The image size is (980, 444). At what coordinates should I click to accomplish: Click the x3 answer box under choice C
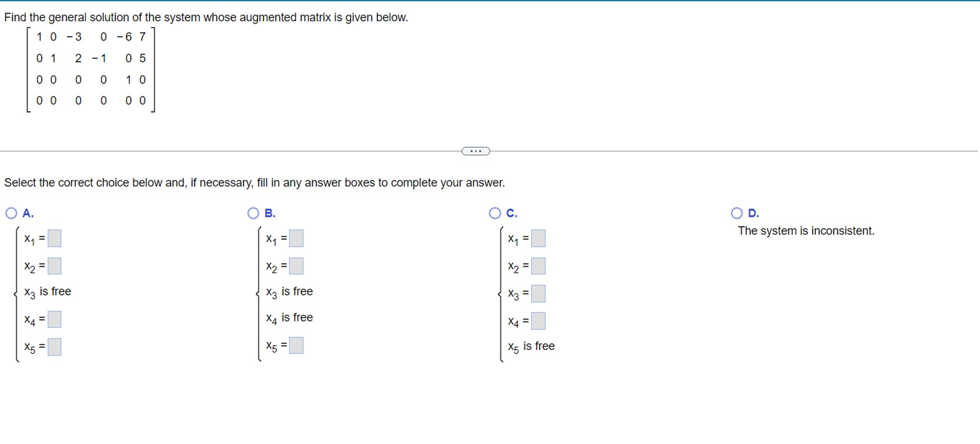[x=538, y=293]
